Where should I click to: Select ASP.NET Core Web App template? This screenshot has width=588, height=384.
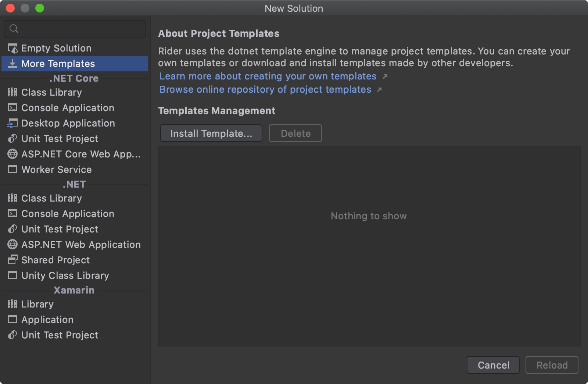click(75, 154)
